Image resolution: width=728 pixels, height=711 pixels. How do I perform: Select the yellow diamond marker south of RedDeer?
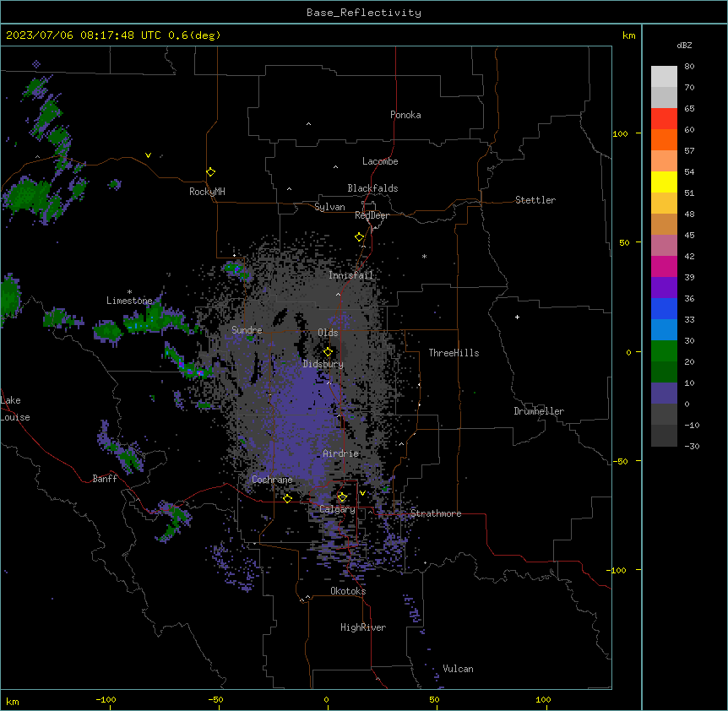click(360, 237)
